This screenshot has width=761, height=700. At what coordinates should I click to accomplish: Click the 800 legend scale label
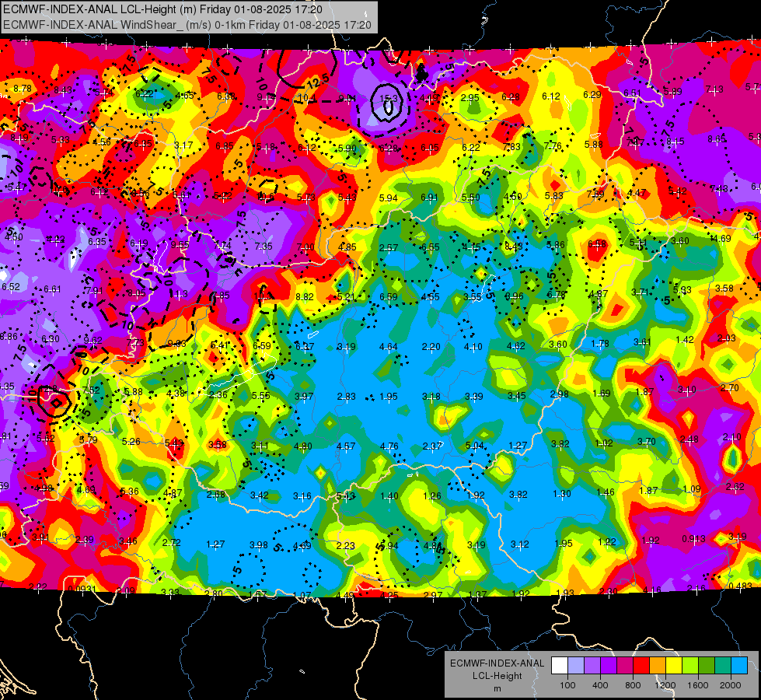click(x=633, y=685)
